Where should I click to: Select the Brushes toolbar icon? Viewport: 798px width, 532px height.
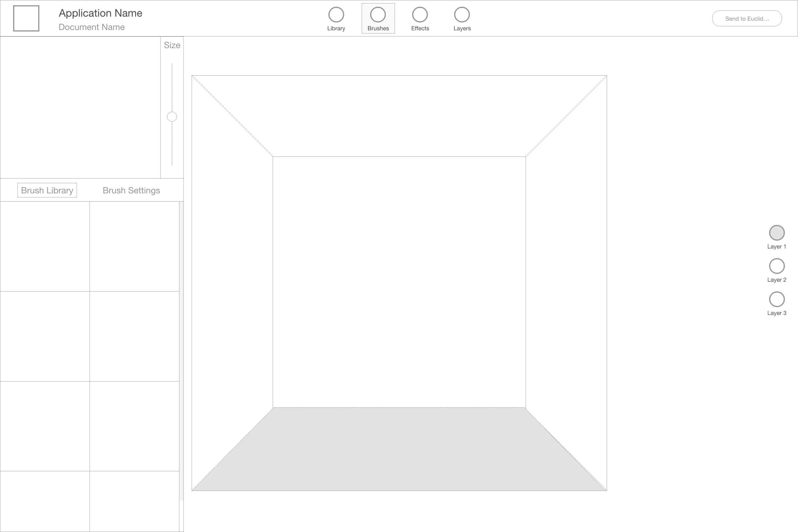(378, 15)
